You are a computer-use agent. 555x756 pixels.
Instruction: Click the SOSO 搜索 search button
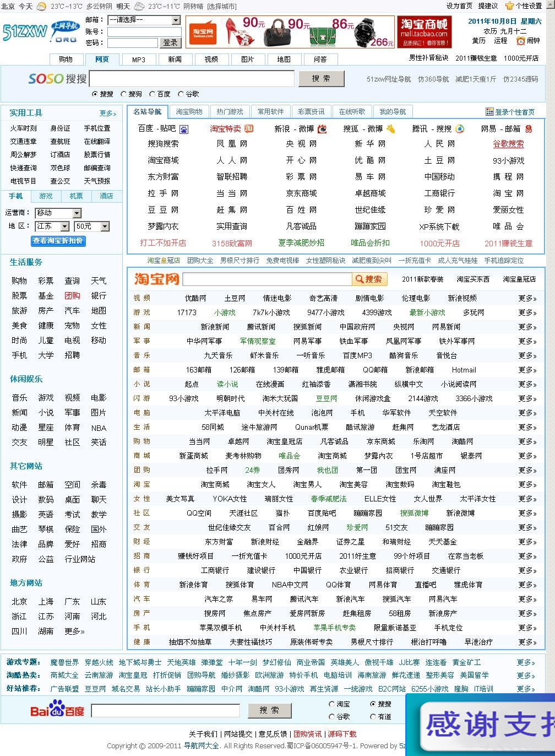point(322,79)
